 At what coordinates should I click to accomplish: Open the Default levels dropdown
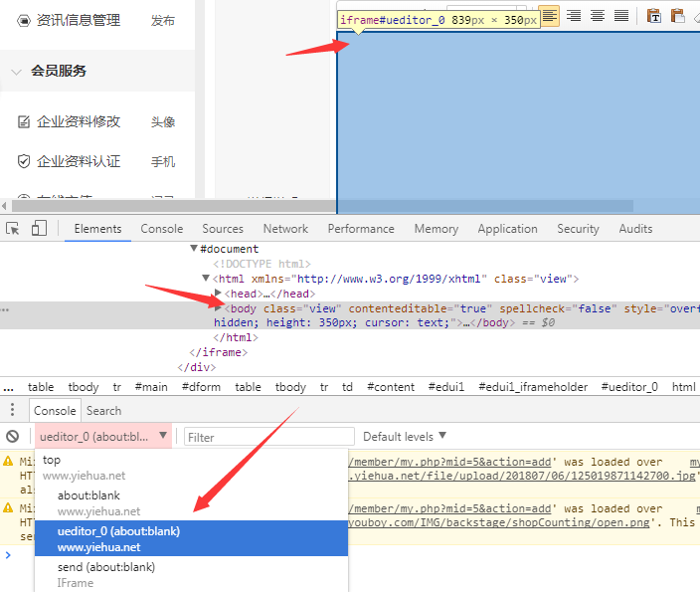pyautogui.click(x=405, y=437)
